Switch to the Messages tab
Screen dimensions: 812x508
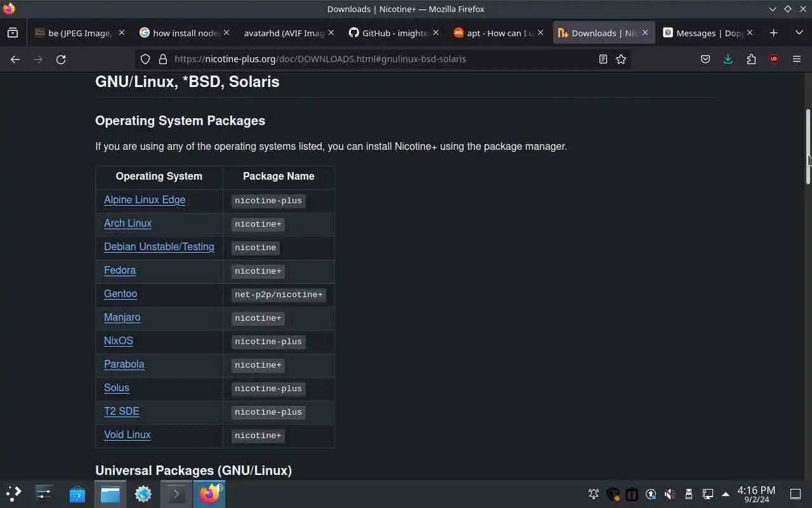pos(707,33)
